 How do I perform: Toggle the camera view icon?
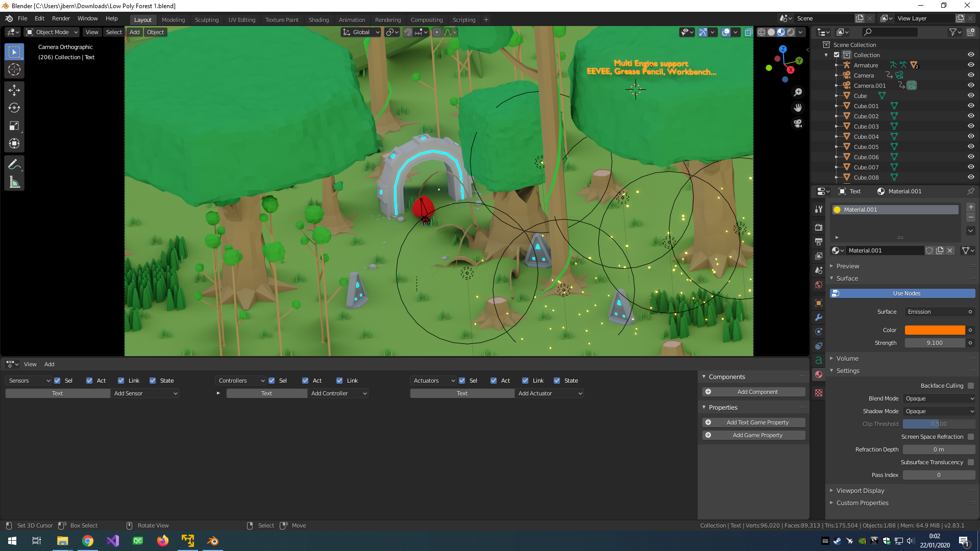[798, 124]
